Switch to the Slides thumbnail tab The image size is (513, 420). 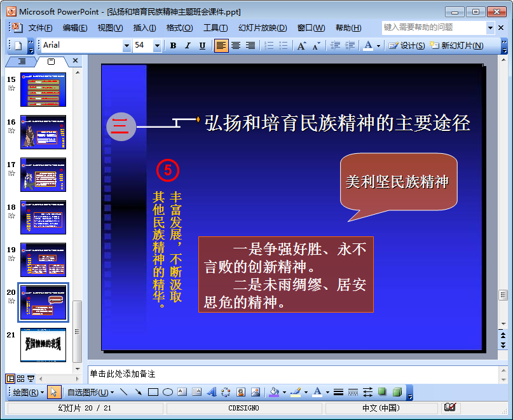click(51, 61)
